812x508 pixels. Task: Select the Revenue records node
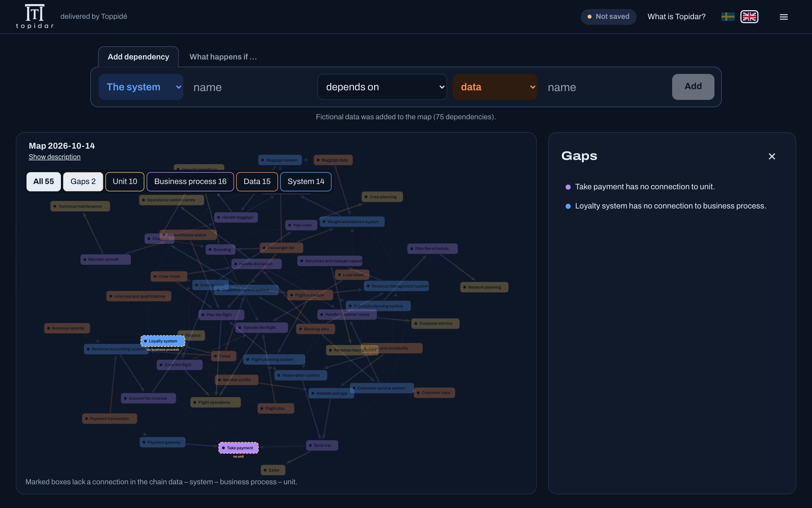tap(67, 328)
